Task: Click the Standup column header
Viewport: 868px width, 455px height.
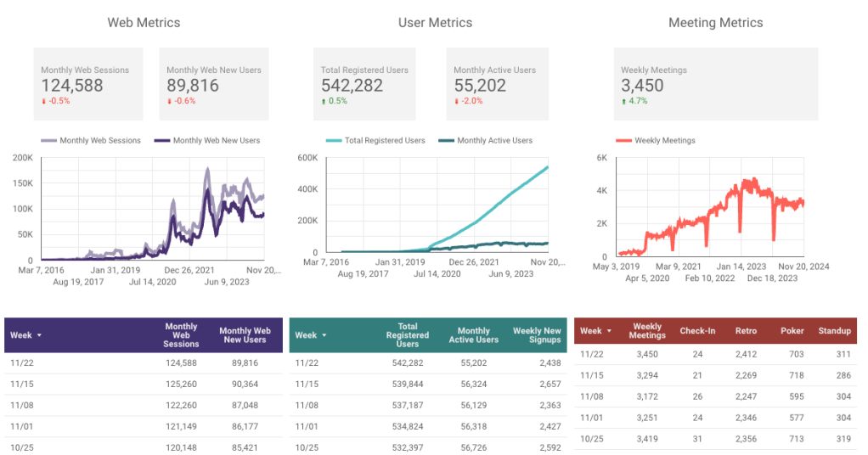Action: 834,331
